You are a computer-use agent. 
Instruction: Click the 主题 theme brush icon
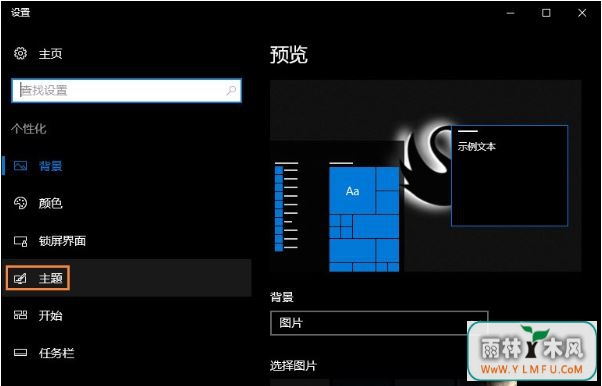(x=20, y=278)
